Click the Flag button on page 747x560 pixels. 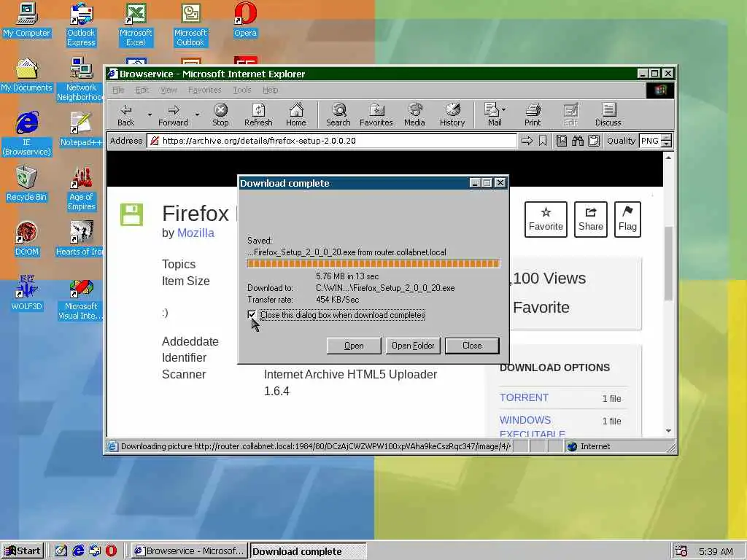point(627,219)
